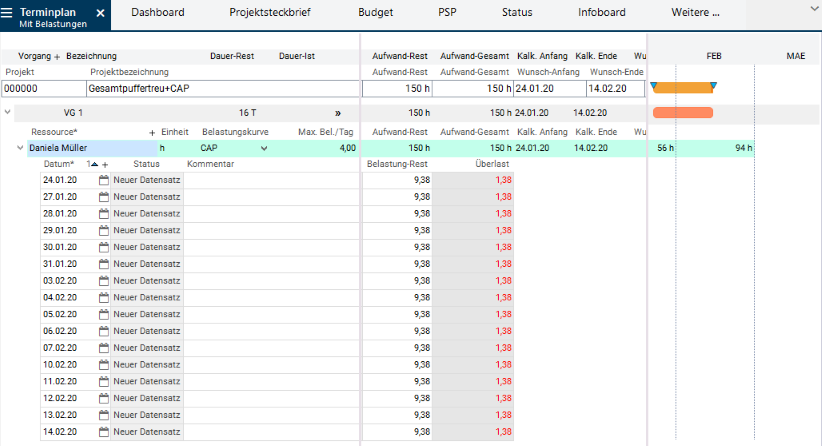This screenshot has height=446, width=822.
Task: Click the 94 h load cell in Gantt
Action: [x=743, y=148]
